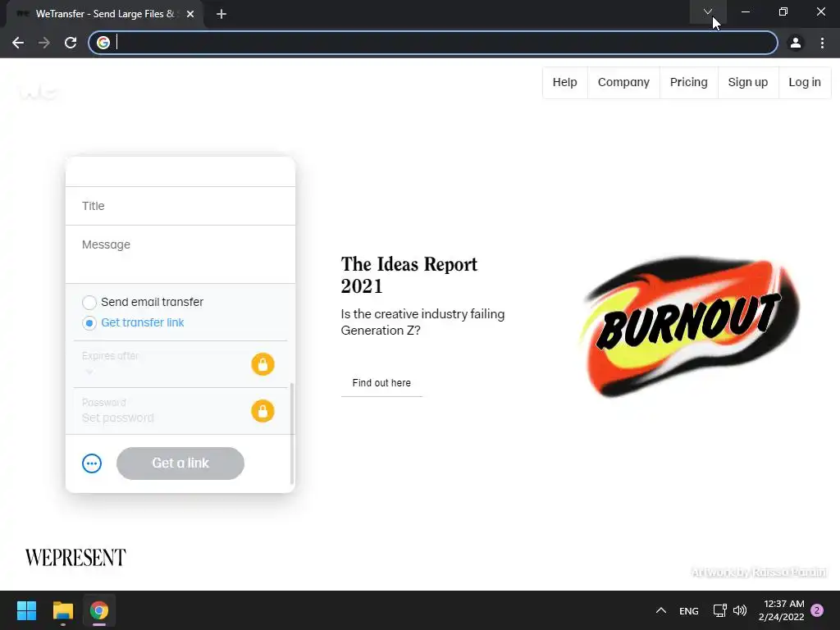Screen dimensions: 840x630
Task: Open the WePresent logo link
Action: [75, 558]
